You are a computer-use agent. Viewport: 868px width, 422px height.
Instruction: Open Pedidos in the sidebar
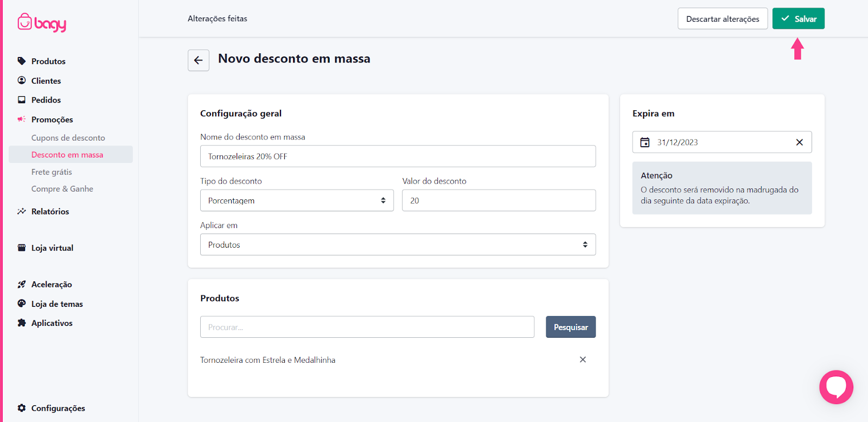point(46,100)
